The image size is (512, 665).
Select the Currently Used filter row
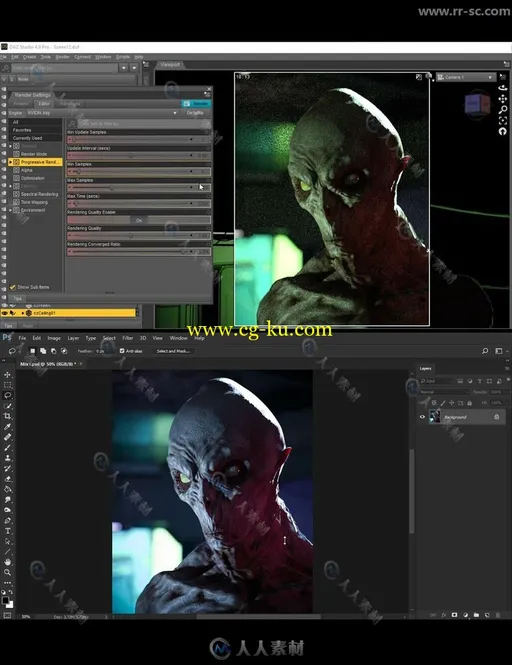pyautogui.click(x=35, y=138)
